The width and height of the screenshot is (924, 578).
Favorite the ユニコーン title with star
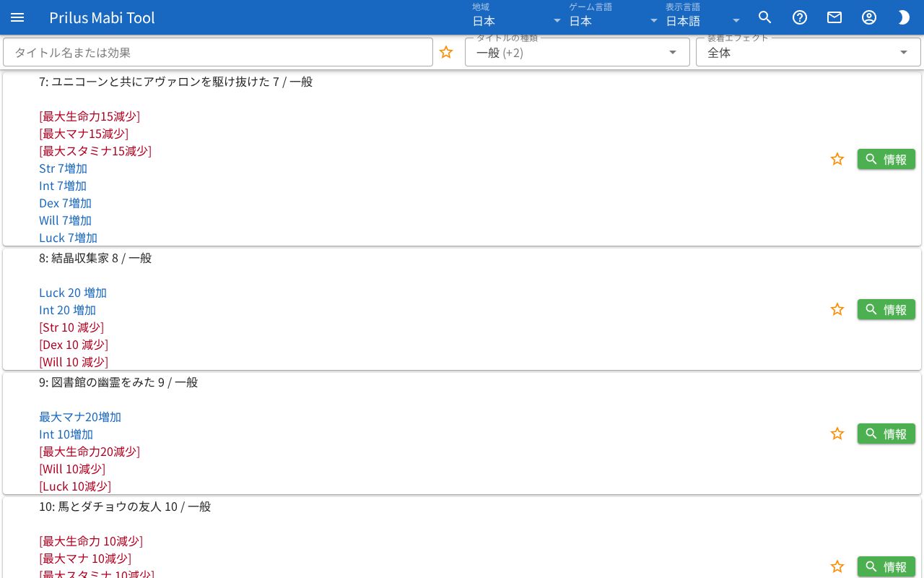(837, 159)
